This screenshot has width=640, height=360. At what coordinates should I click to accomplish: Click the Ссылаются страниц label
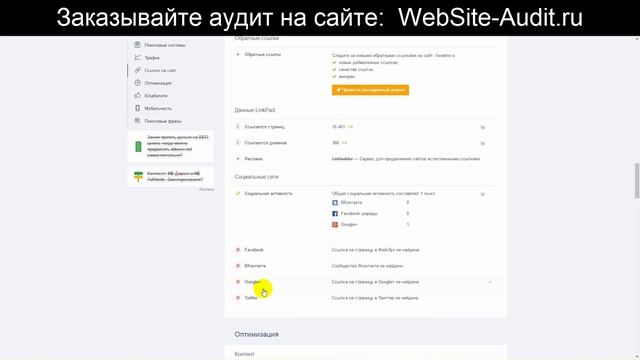coord(264,127)
